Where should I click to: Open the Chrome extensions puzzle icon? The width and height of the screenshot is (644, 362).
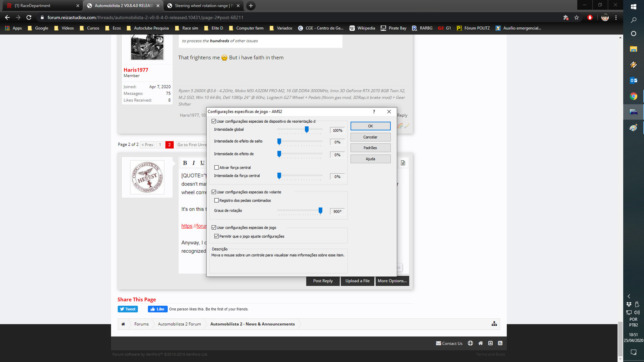[x=566, y=17]
